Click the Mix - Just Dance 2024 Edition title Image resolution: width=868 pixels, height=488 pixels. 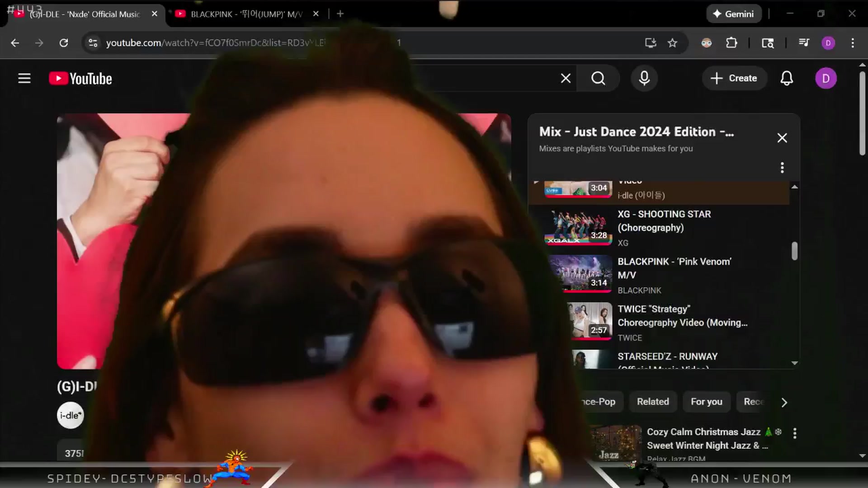pyautogui.click(x=637, y=132)
